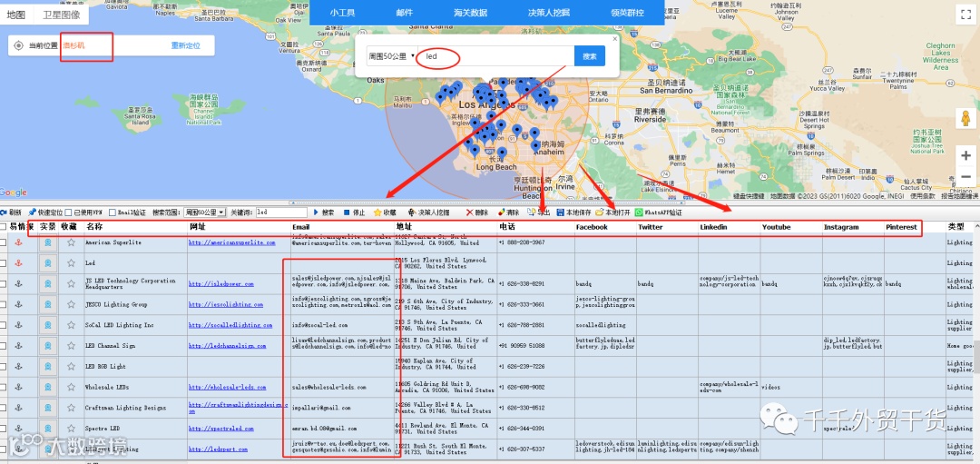This screenshot has height=464, width=980.
Task: Select the phone cell +1 626-788-2881
Action: 521,325
